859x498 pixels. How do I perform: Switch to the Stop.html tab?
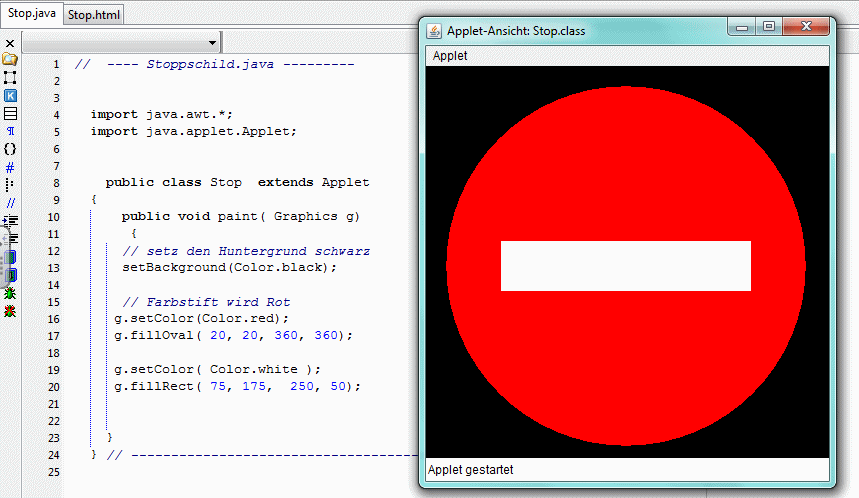point(95,15)
